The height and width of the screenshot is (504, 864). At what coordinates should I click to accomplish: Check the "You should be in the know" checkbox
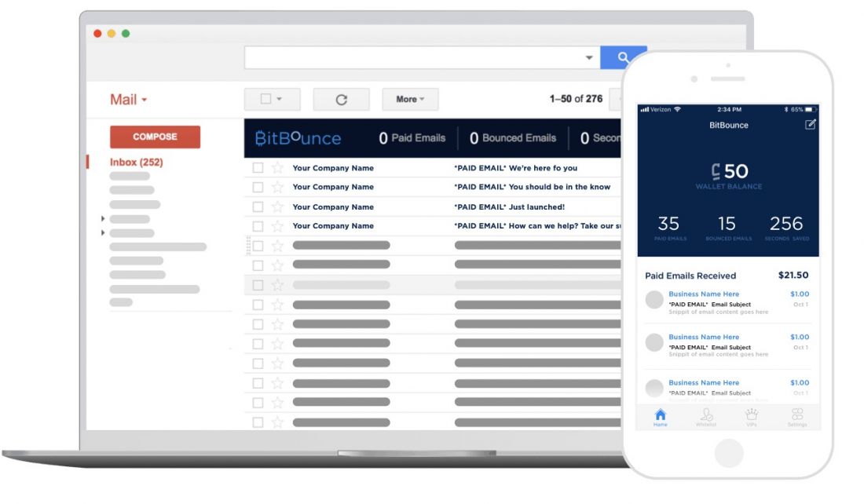[x=258, y=188]
